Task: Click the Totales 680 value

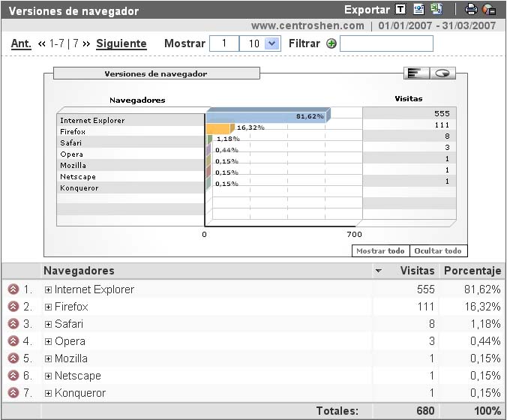Action: click(x=425, y=410)
